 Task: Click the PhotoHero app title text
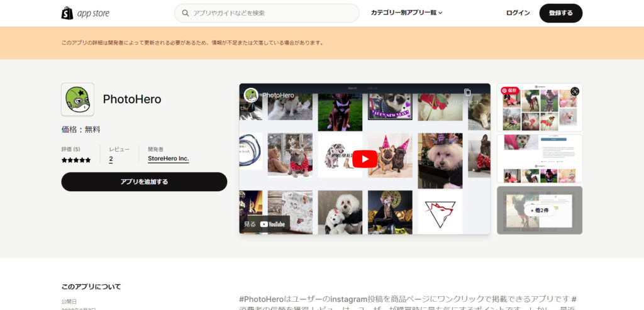click(x=132, y=99)
